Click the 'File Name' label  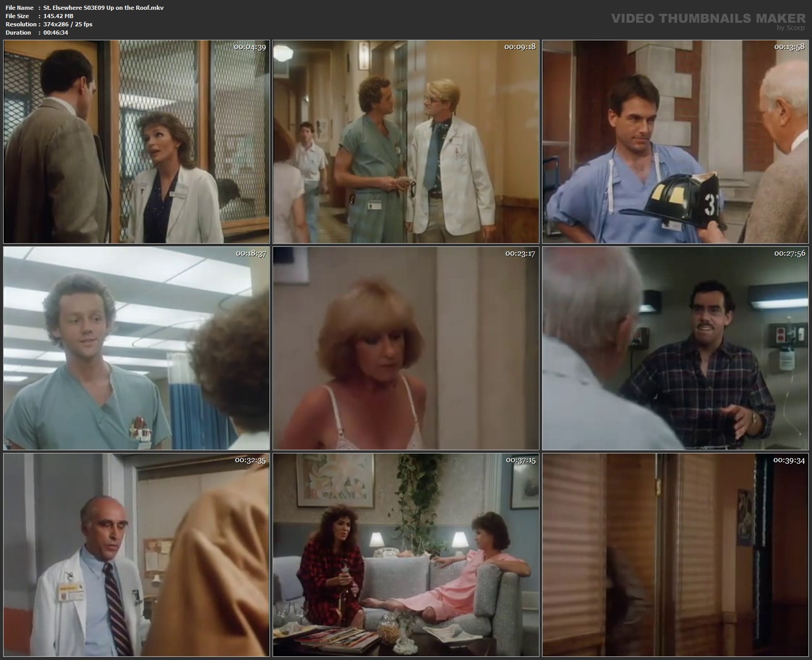20,8
